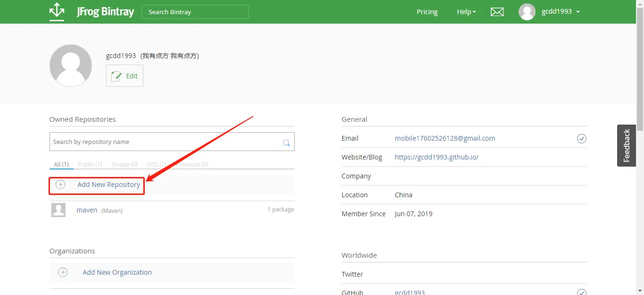Screen dimensions: 644x295
Task: Click the "Jun 07, 2019" member date
Action: pyautogui.click(x=413, y=214)
